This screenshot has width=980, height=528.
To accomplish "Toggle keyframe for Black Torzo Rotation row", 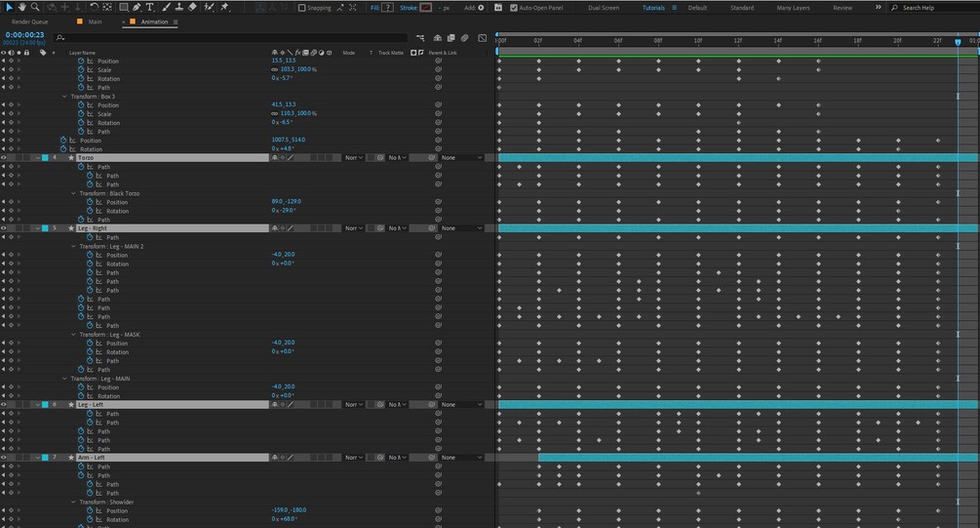I will (11, 211).
